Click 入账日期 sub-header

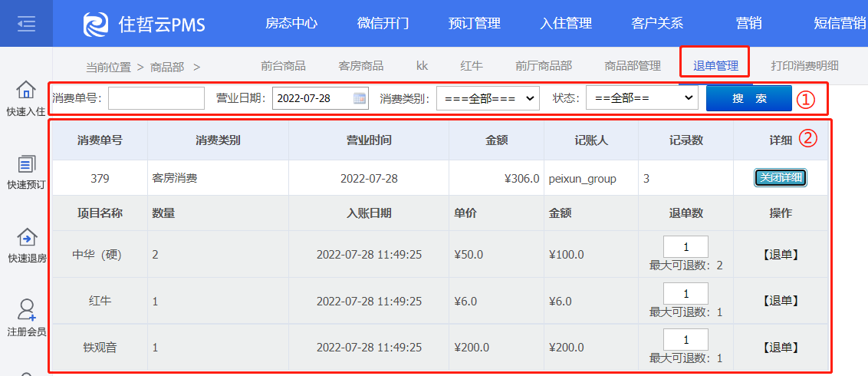coord(369,213)
